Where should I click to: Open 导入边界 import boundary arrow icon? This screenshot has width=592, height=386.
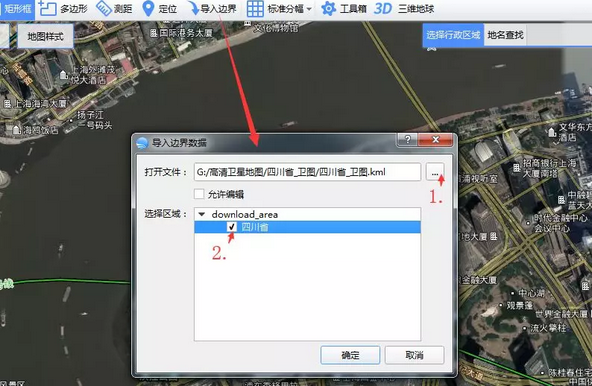click(193, 8)
